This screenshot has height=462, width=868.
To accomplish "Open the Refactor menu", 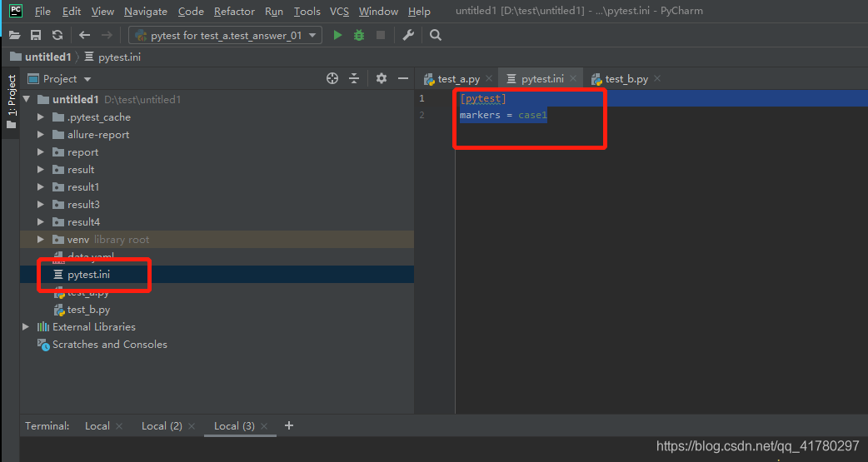I will click(234, 11).
